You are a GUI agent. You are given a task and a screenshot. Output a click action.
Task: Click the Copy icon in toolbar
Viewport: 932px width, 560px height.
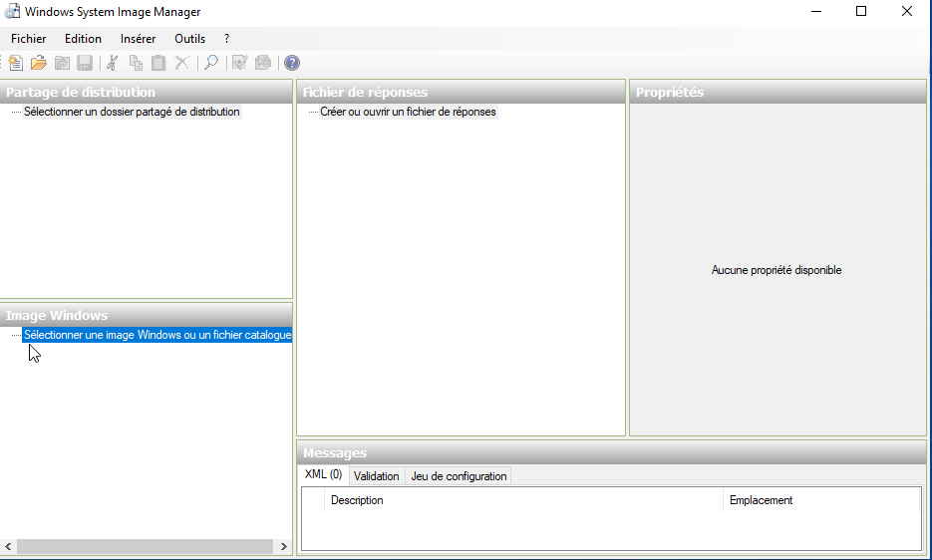pyautogui.click(x=136, y=63)
